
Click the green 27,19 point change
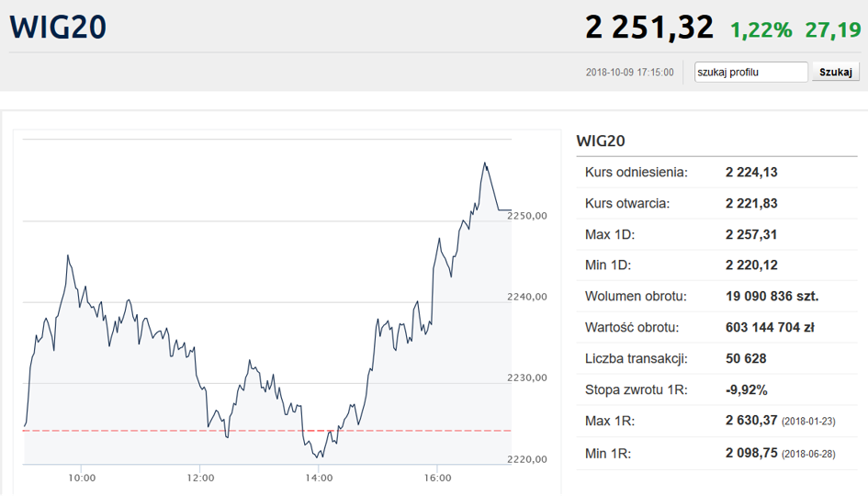click(832, 29)
